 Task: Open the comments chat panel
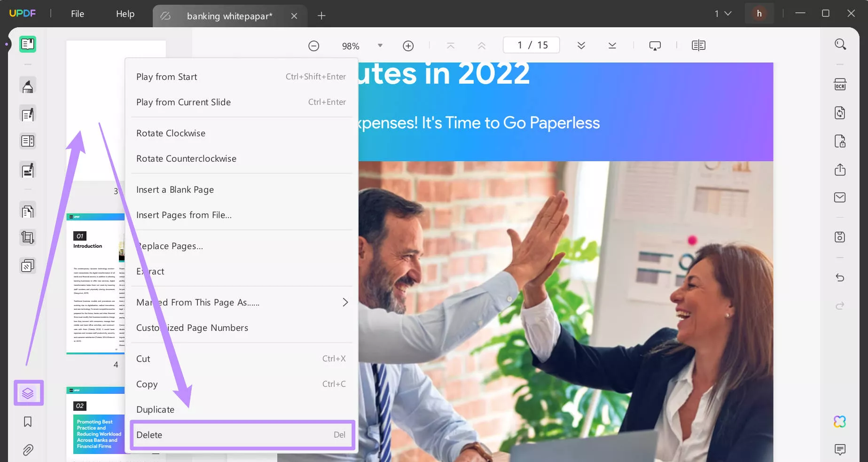tap(840, 450)
